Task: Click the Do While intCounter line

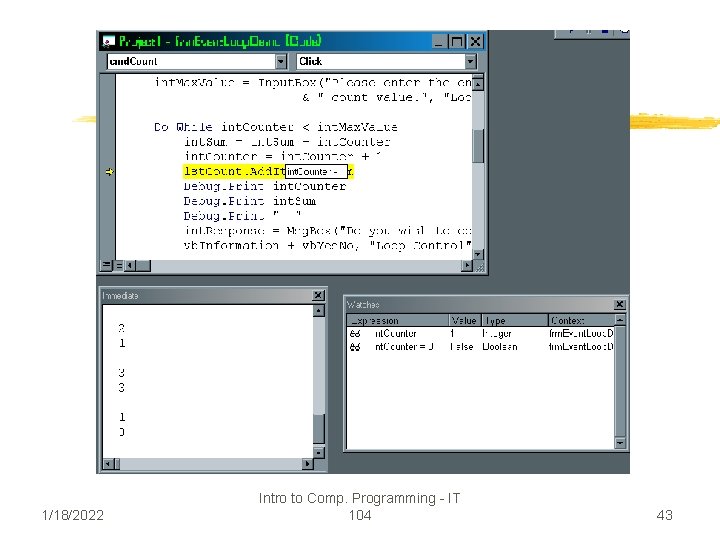Action: coord(276,127)
